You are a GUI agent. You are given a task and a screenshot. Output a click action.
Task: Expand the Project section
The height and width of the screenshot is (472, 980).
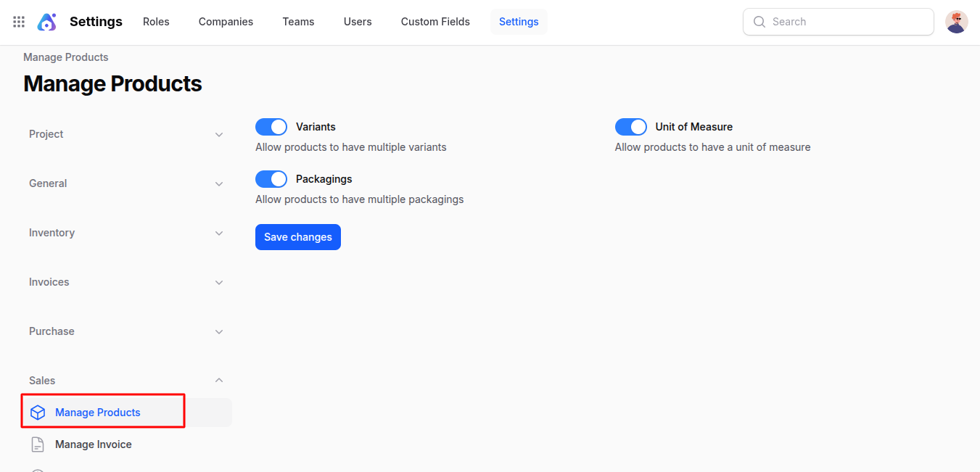click(x=219, y=134)
